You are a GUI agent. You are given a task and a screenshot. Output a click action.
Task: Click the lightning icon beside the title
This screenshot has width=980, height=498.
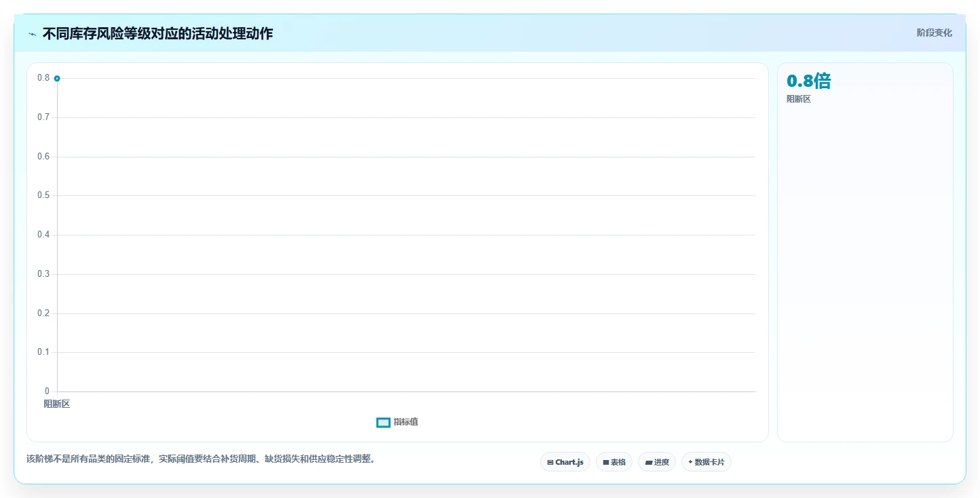click(x=32, y=34)
